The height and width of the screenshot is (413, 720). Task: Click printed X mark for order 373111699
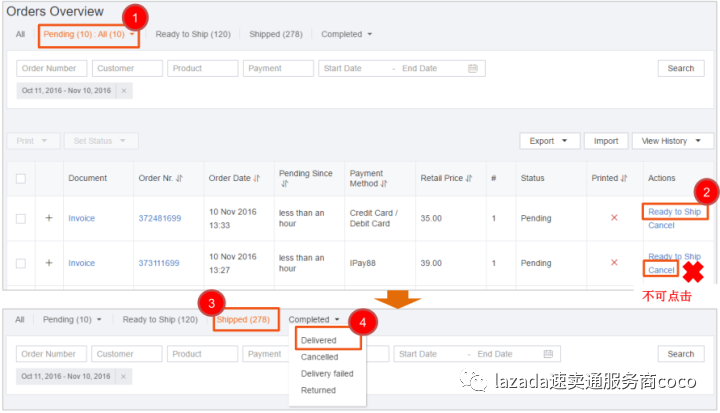614,262
